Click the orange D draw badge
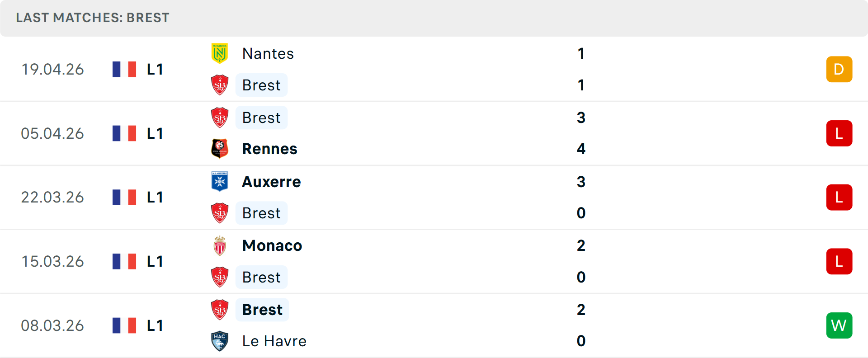 tap(839, 69)
